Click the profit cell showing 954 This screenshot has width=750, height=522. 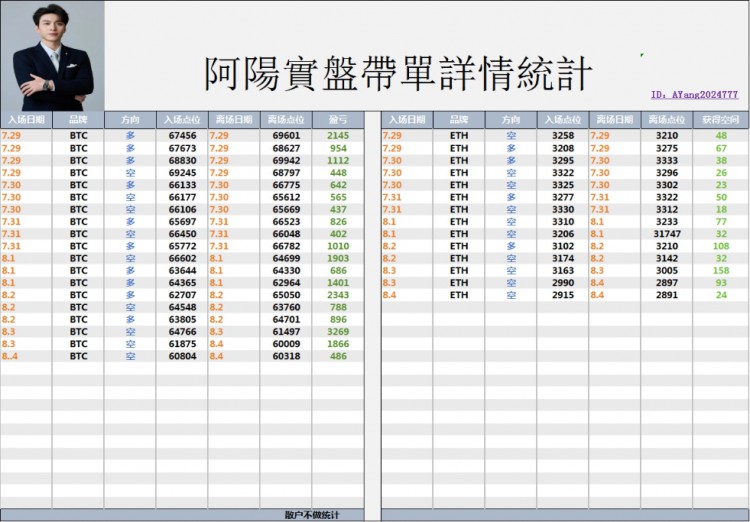pos(338,148)
